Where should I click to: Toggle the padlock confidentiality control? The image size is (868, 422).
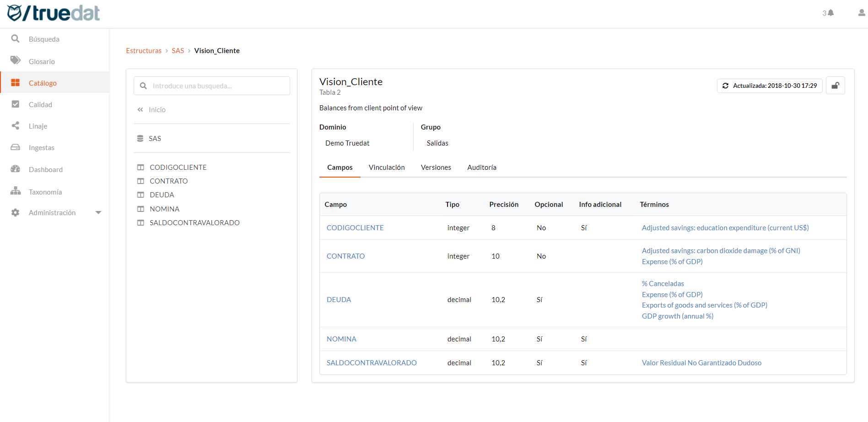835,85
